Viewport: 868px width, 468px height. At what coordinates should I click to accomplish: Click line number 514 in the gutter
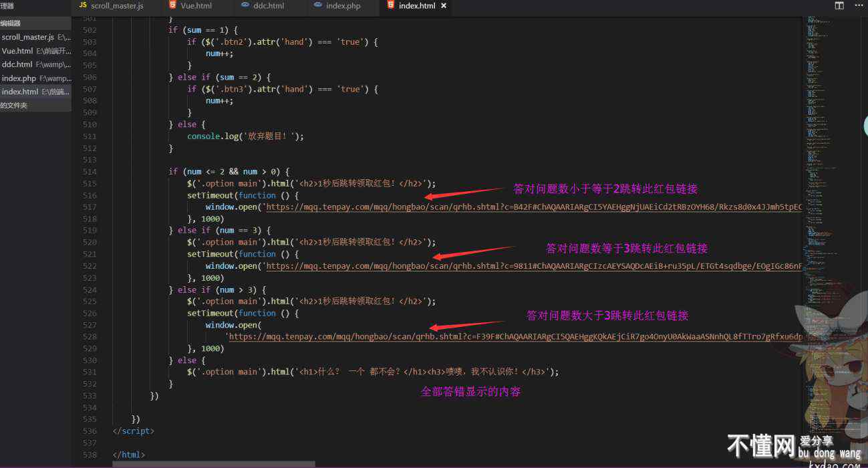pos(90,172)
